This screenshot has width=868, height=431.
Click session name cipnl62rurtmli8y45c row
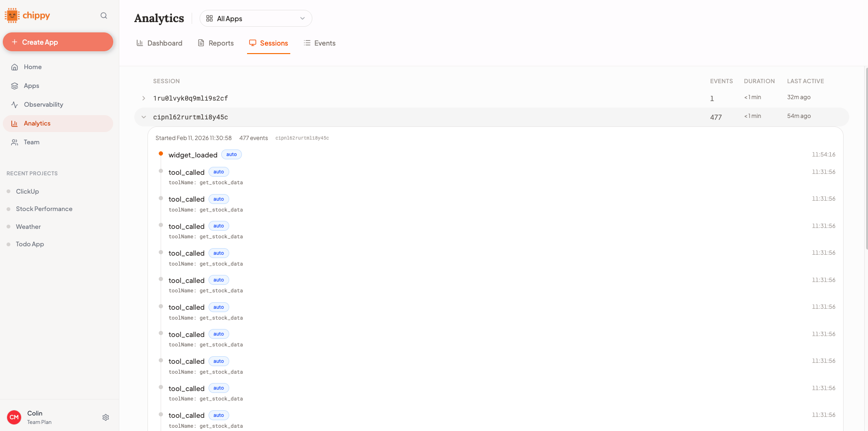191,117
